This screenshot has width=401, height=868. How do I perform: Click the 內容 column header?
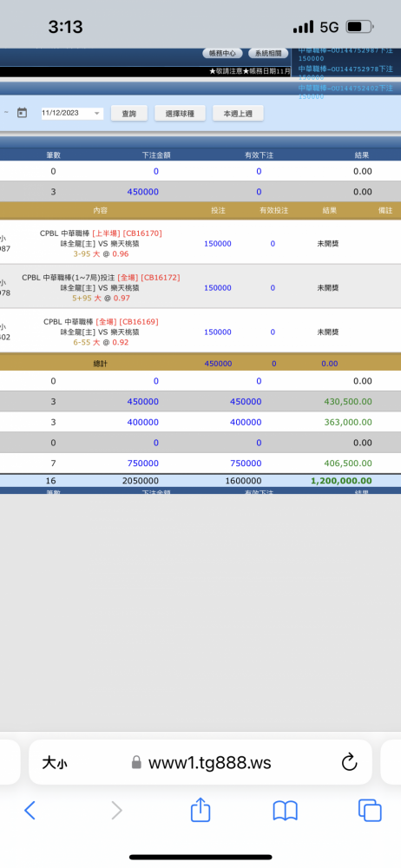101,211
